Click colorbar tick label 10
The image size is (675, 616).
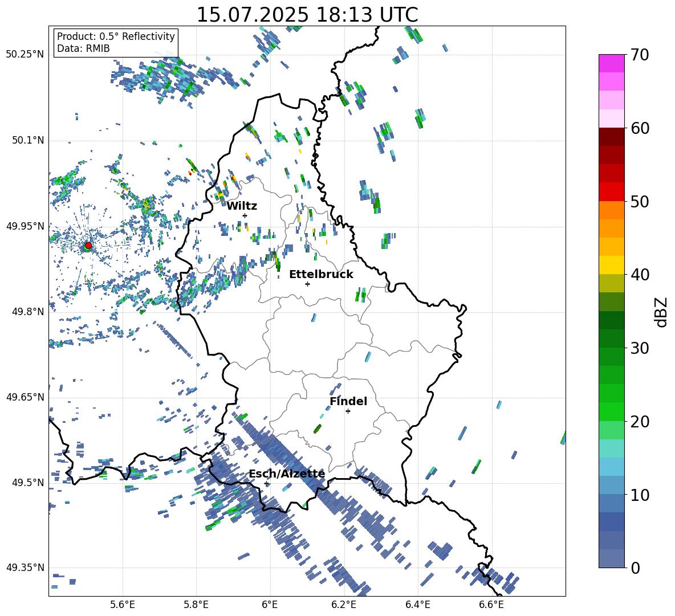coord(640,495)
